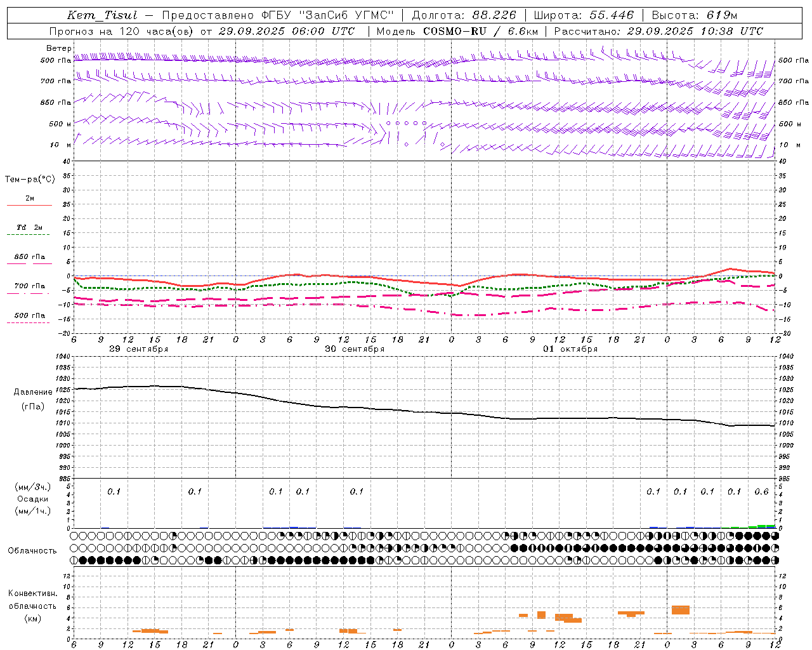Select the date label 29 сентября
The image size is (812, 650).
139,349
